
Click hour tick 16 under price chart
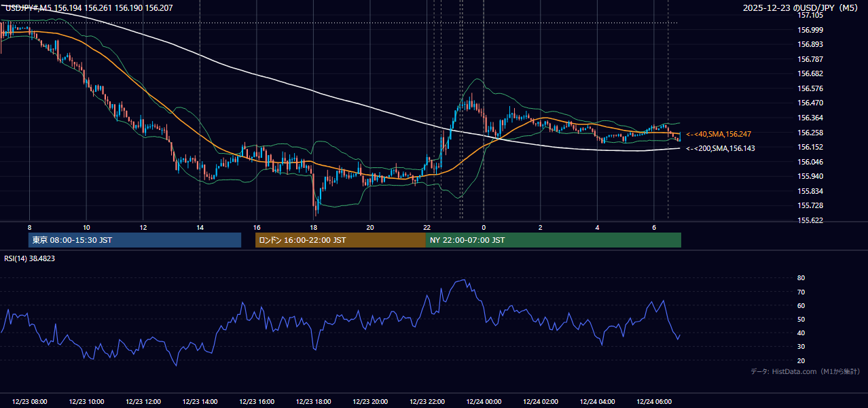point(256,227)
